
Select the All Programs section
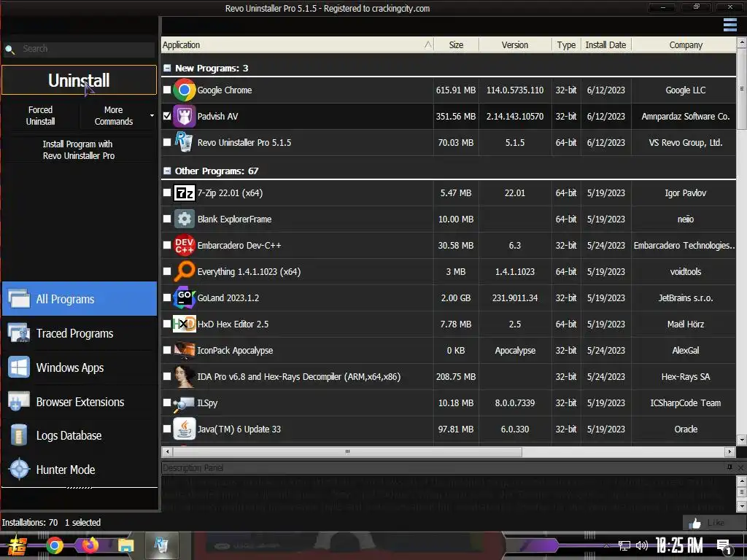click(80, 298)
